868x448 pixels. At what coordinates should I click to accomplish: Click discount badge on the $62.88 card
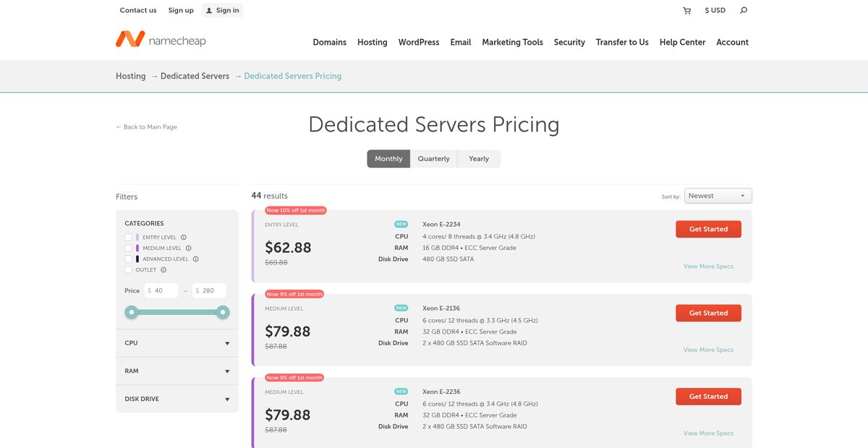click(x=296, y=210)
